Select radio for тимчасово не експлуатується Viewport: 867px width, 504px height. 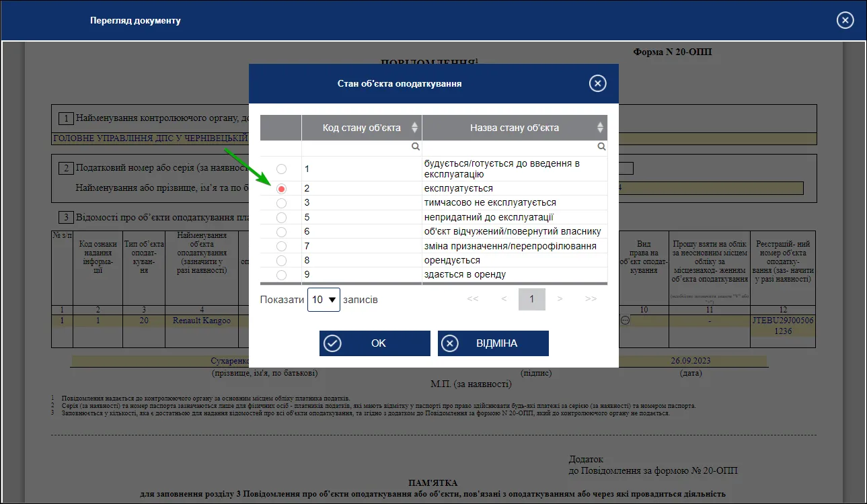coord(281,203)
